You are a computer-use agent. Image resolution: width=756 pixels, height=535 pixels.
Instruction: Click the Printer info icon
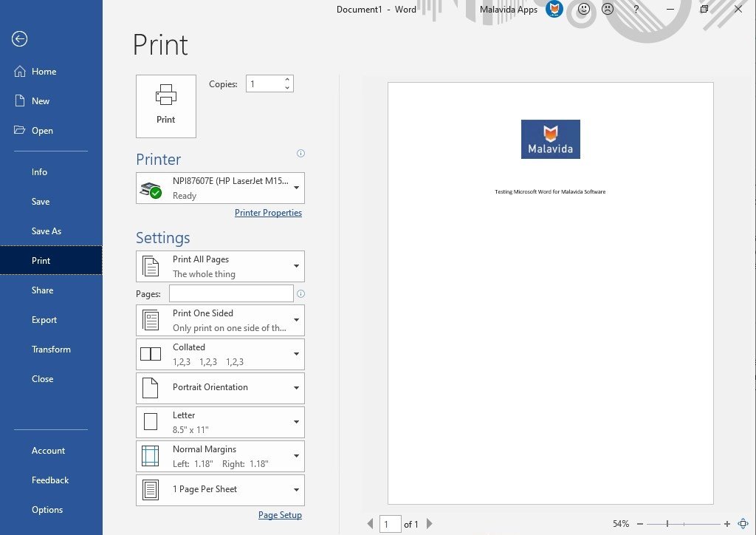(x=301, y=154)
